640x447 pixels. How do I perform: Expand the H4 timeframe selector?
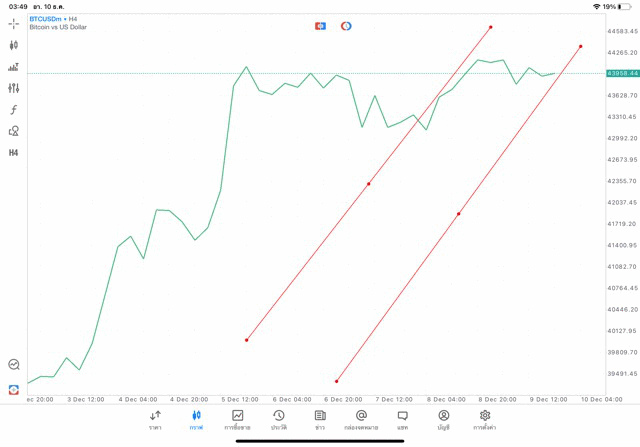14,153
